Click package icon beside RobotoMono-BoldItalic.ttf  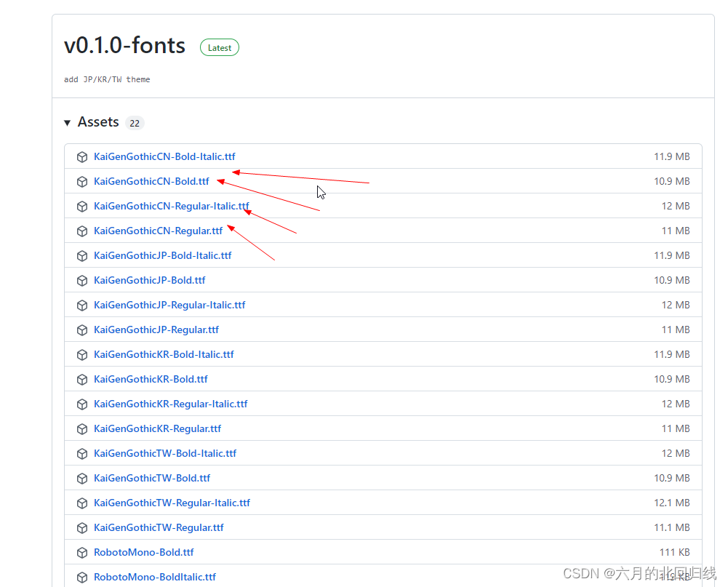tap(82, 578)
